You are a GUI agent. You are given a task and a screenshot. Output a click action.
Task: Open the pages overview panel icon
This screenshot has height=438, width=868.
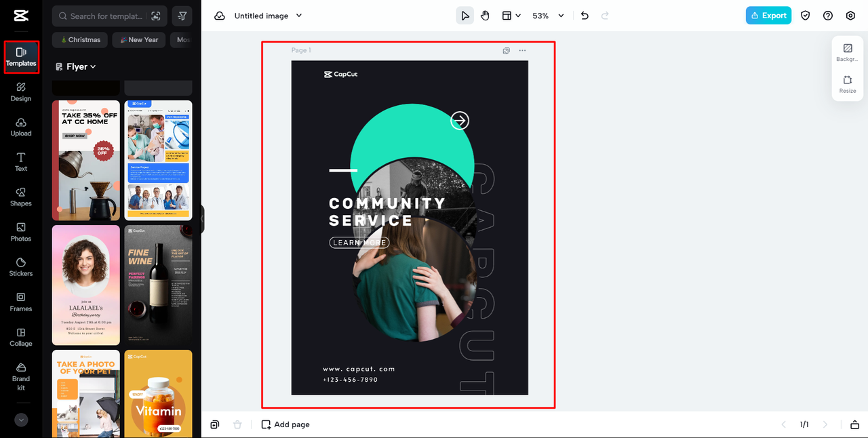(x=854, y=424)
